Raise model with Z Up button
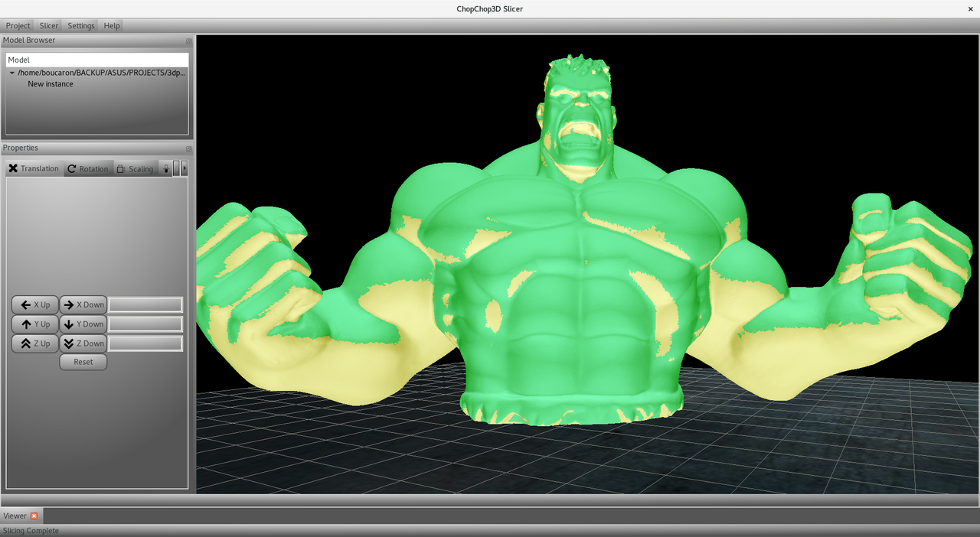Image resolution: width=980 pixels, height=537 pixels. (35, 343)
